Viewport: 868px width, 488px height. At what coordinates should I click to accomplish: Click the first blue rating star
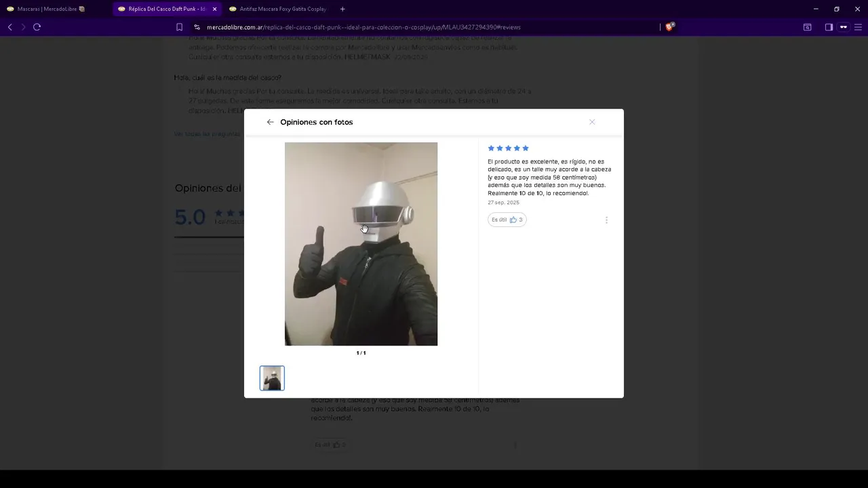[491, 148]
